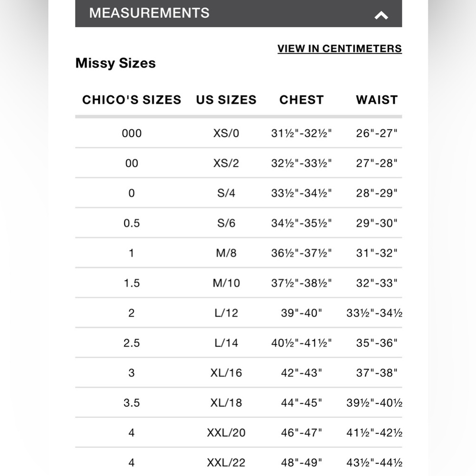Select the S/4 US size cell
This screenshot has width=476, height=476.
(226, 193)
